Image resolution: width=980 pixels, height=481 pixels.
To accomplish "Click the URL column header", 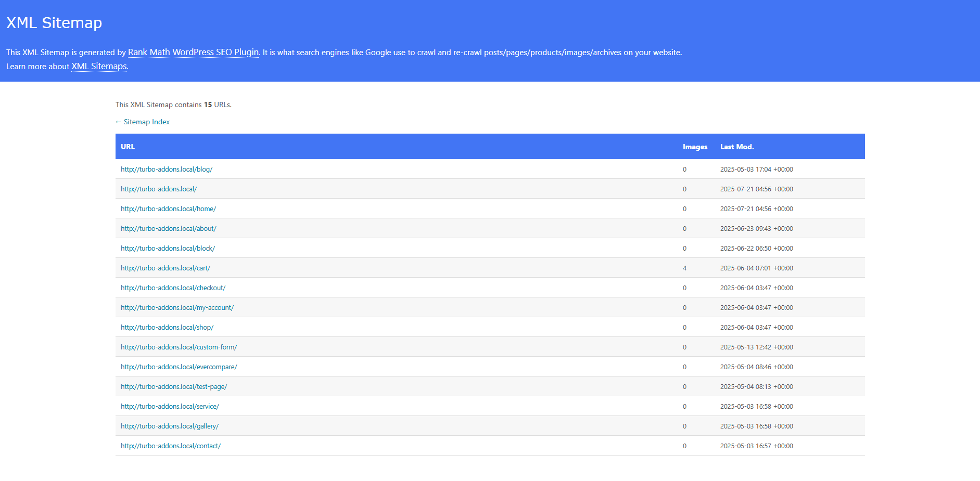I will click(x=128, y=147).
